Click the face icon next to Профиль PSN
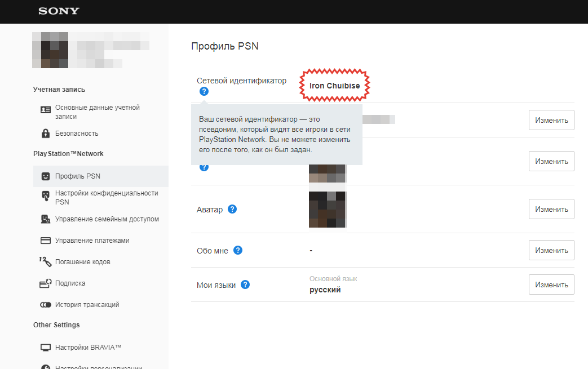 click(x=45, y=176)
